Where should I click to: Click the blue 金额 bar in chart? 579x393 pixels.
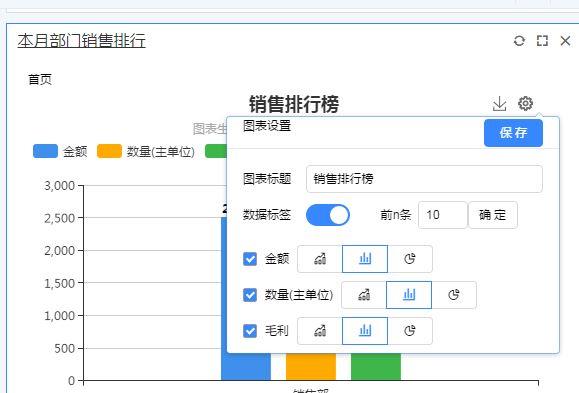(246, 367)
